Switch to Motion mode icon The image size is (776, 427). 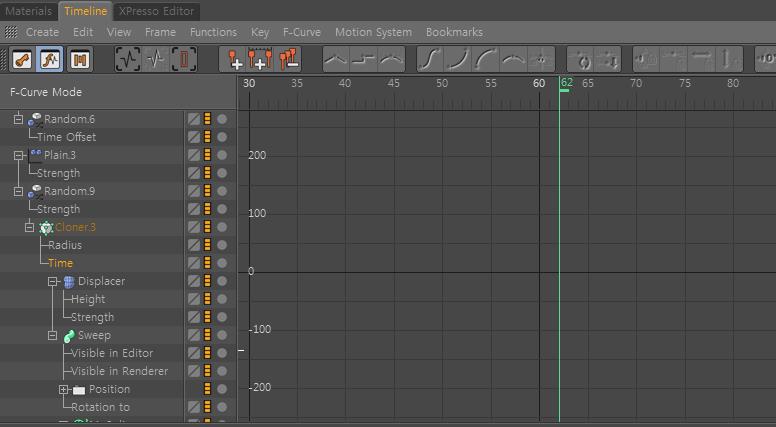(79, 60)
